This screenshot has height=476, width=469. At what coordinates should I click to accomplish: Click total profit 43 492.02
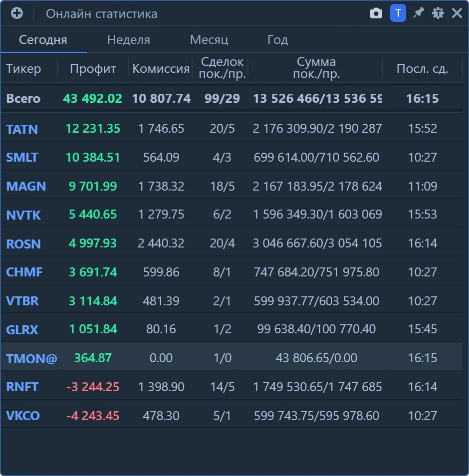93,98
